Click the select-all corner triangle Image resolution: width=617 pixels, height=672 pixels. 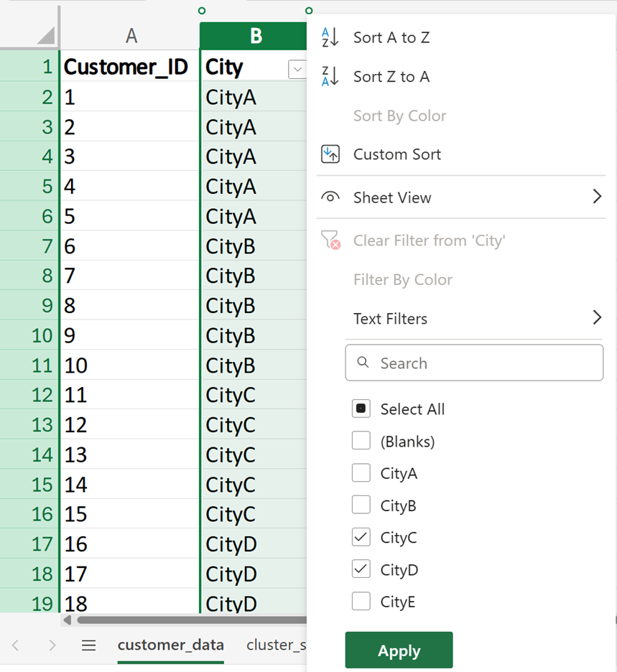pyautogui.click(x=45, y=35)
